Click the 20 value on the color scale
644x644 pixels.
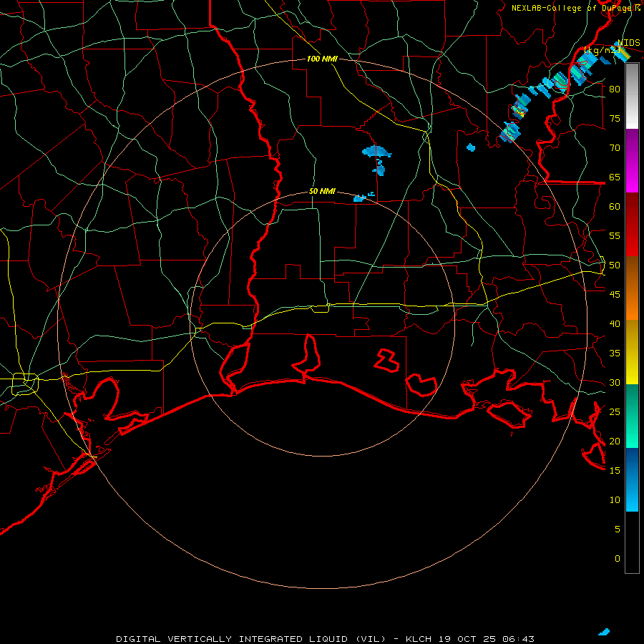615,441
